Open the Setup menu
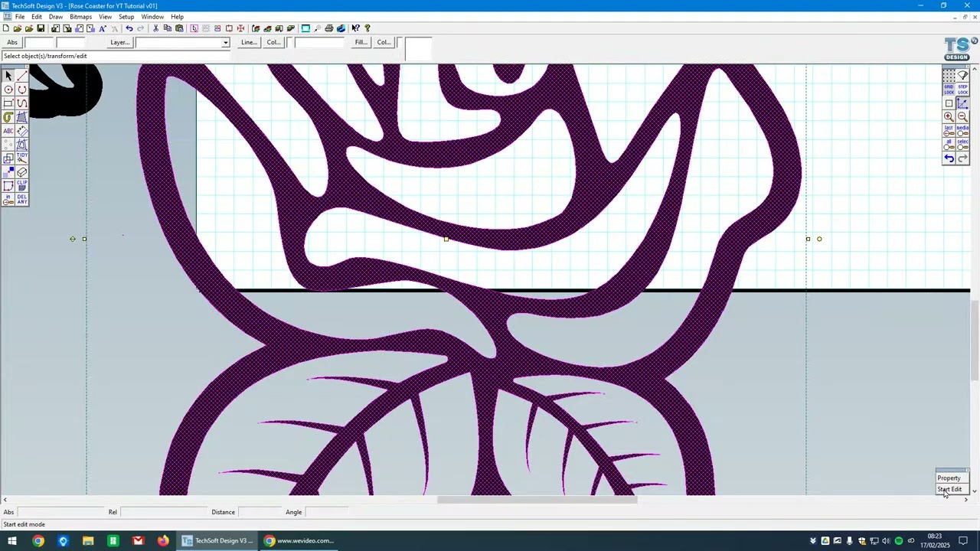Screen dimensions: 980x551 [x=126, y=17]
